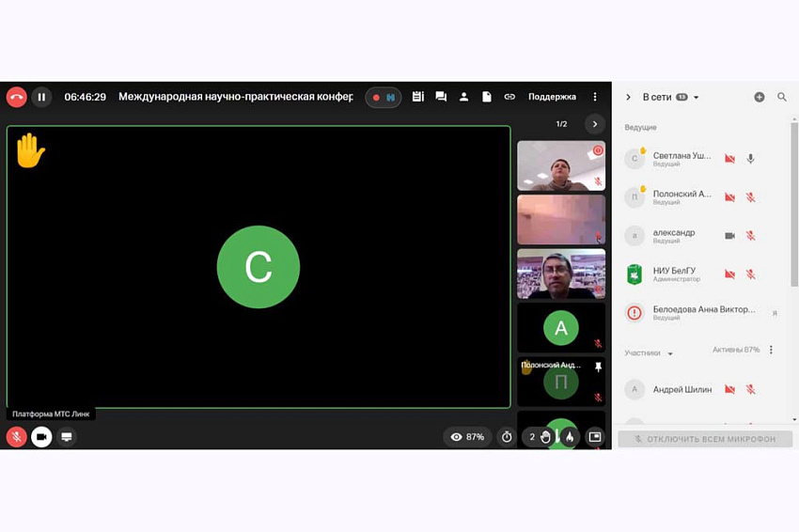This screenshot has height=532, width=799.
Task: Pause the conference with the pause button
Action: (x=41, y=97)
